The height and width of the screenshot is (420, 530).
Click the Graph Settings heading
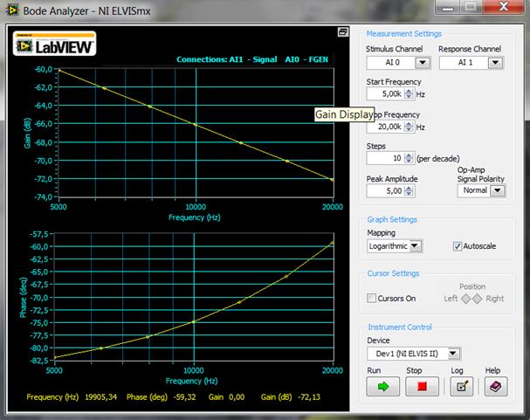392,220
